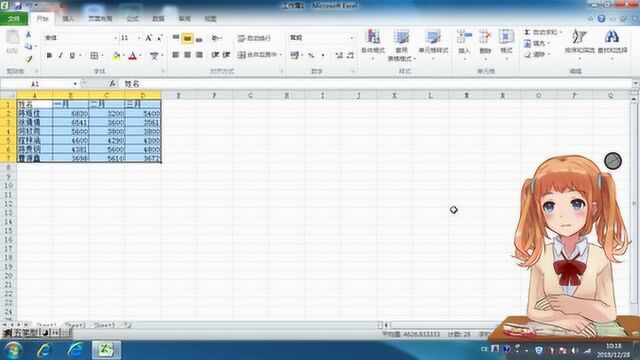
Task: Click the AutoSum (自动求和) button
Action: pos(541,32)
